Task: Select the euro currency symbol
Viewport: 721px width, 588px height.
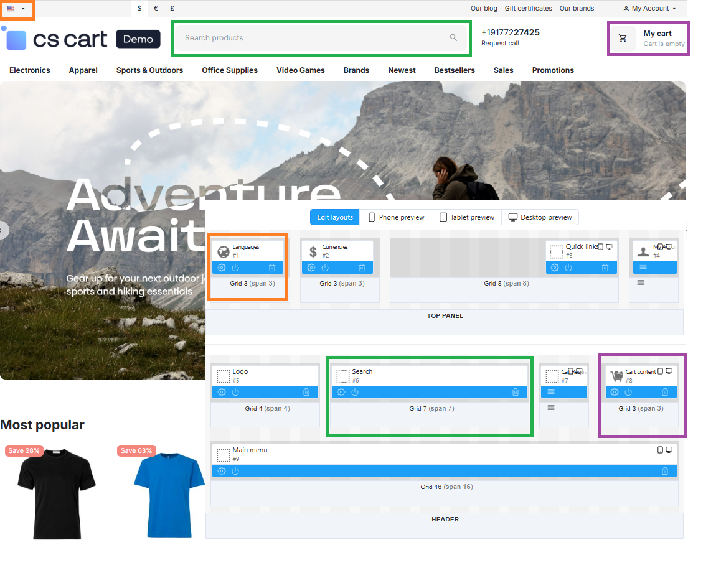Action: (x=156, y=8)
